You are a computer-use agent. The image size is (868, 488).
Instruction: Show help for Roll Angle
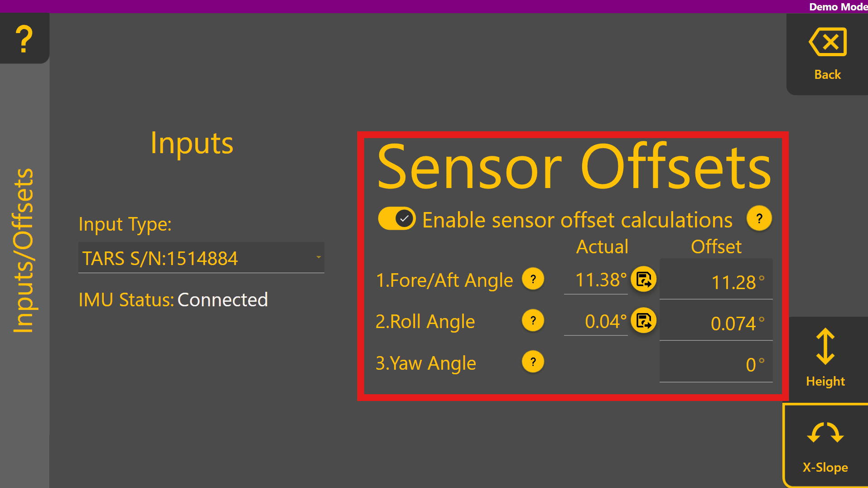533,321
